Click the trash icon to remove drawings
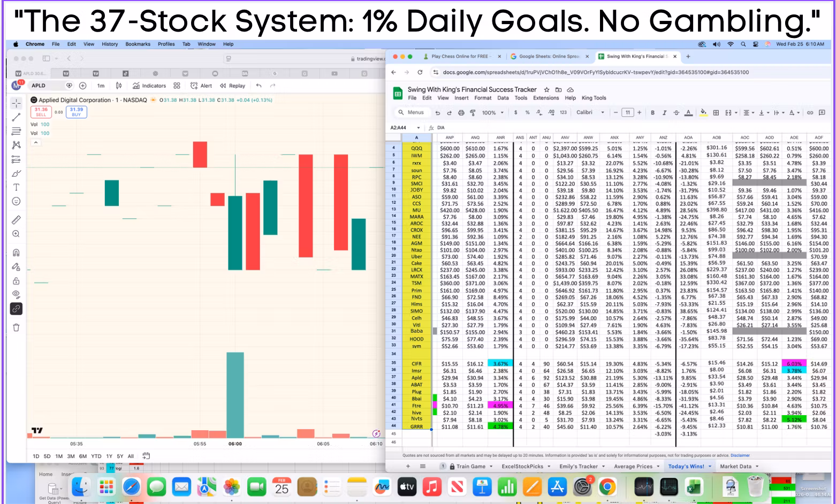This screenshot has height=504, width=836. 16,327
